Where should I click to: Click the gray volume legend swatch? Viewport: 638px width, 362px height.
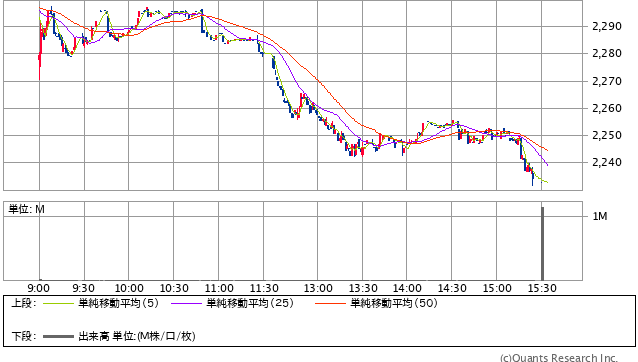pos(58,336)
